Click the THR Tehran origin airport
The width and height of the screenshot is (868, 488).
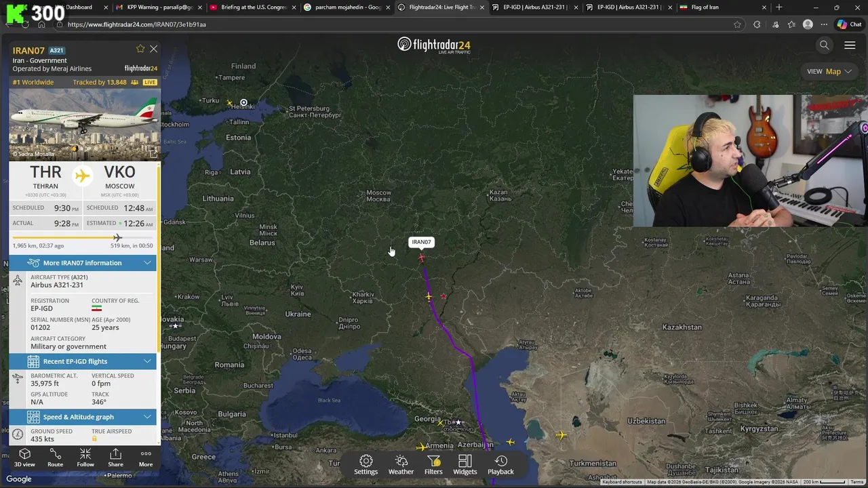click(45, 177)
